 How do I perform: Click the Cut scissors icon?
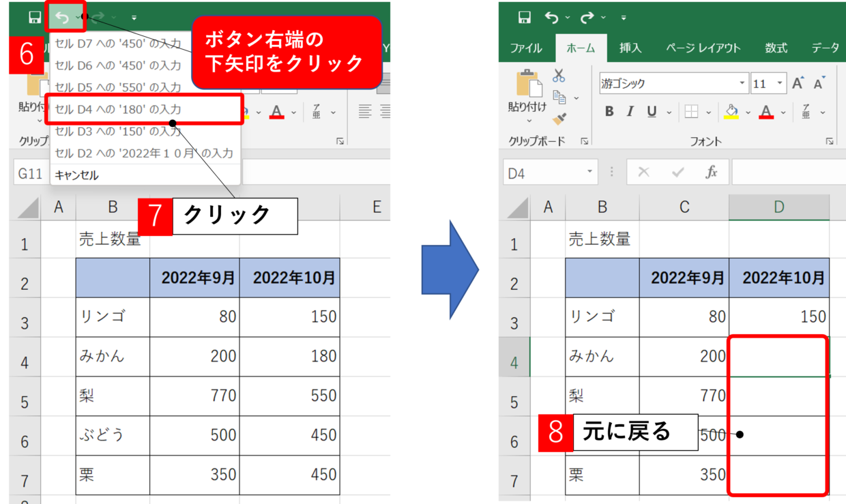559,76
